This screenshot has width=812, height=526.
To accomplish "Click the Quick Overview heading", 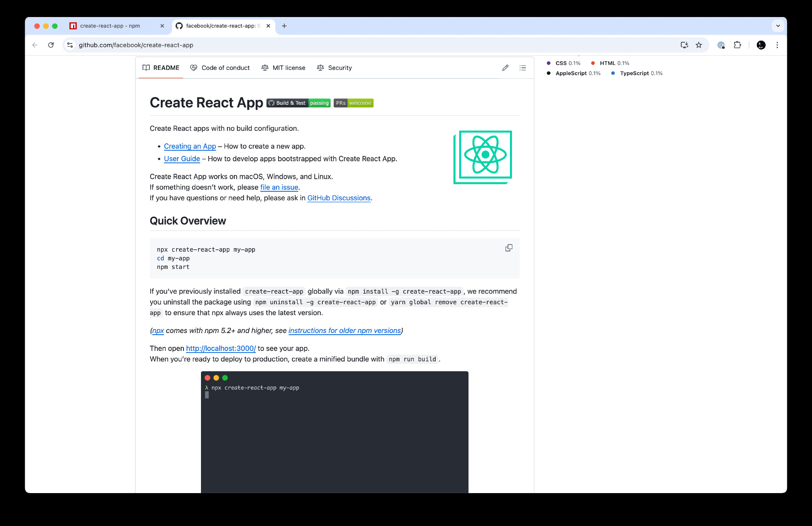I will click(x=188, y=221).
